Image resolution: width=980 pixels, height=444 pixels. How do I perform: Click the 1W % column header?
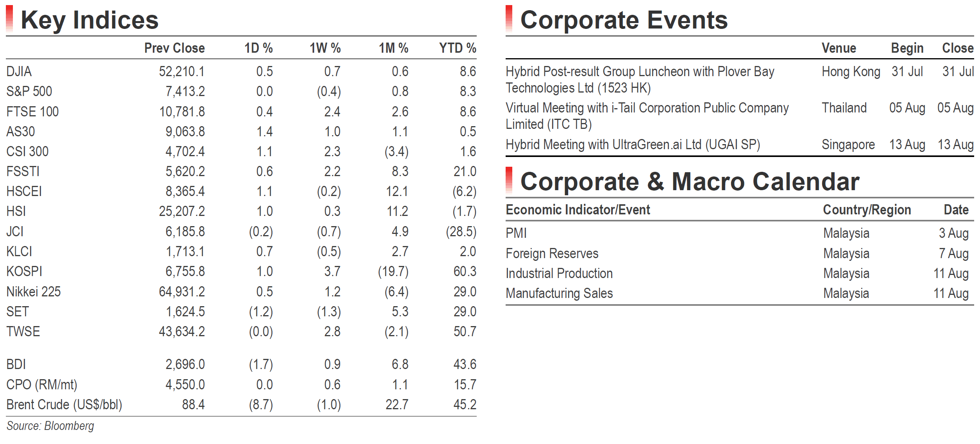click(x=325, y=48)
